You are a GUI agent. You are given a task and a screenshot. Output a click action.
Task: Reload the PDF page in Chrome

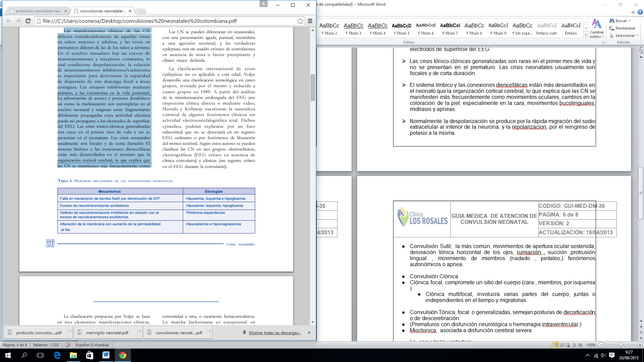[28, 21]
